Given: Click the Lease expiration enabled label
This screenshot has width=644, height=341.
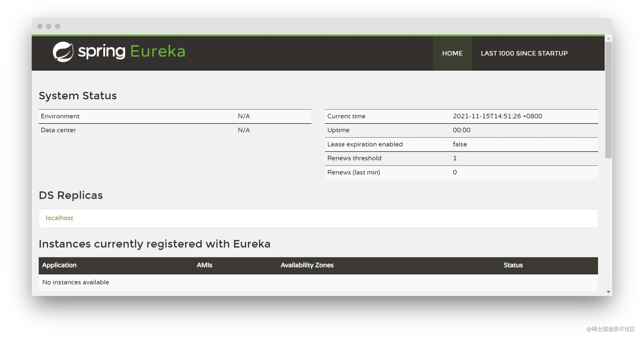Looking at the screenshot, I should (x=365, y=144).
